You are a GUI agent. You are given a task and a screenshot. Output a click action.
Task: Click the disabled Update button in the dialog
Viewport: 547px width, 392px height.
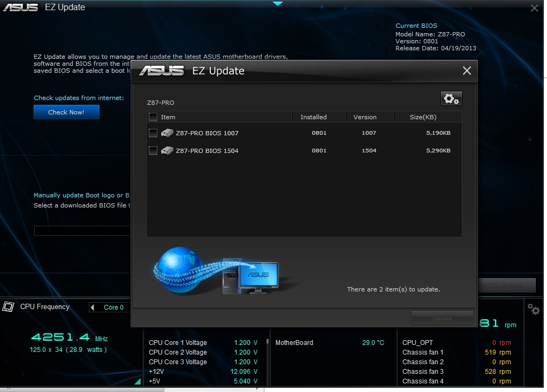442,318
